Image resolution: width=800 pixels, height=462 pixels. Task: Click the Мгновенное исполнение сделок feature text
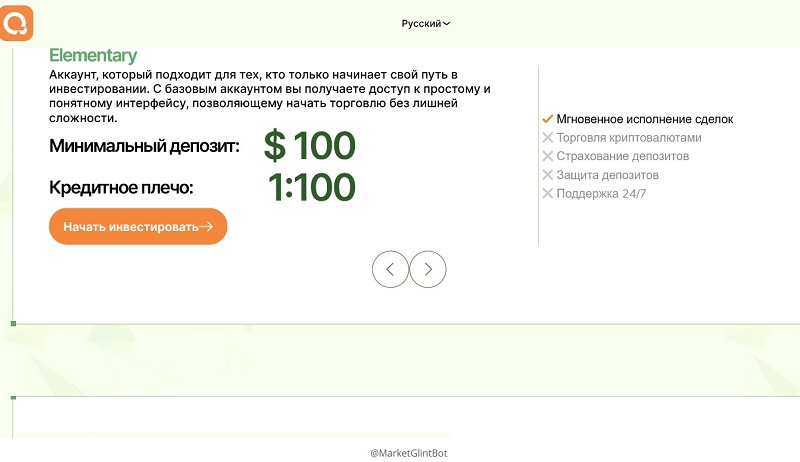coord(645,119)
